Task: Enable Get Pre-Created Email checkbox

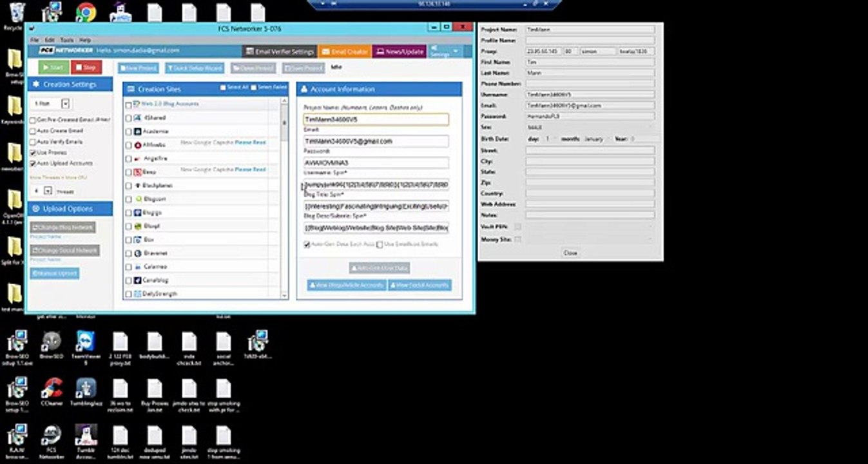Action: 33,120
